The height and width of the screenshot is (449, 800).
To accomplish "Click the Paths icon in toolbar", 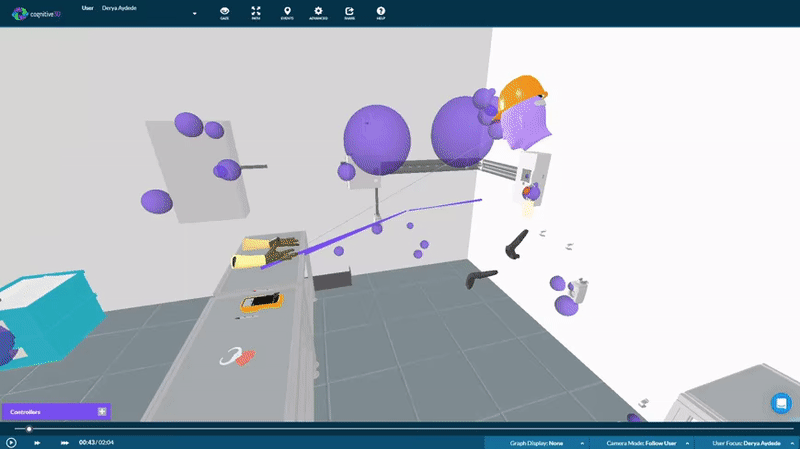I will pos(256,12).
